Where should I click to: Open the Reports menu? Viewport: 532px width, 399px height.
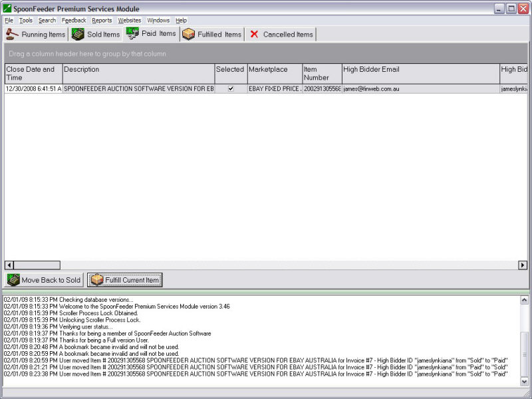click(102, 20)
